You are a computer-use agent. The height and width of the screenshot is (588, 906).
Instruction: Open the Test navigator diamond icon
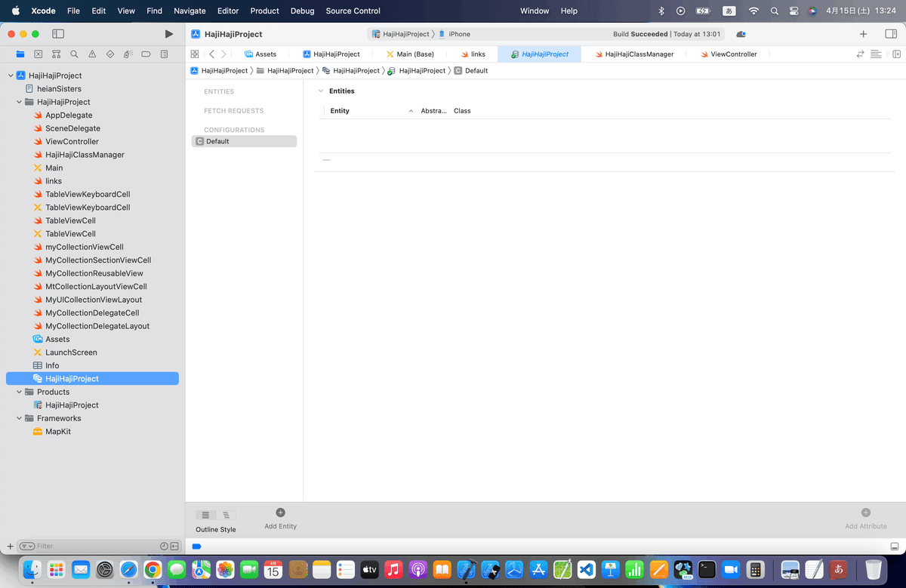tap(110, 54)
